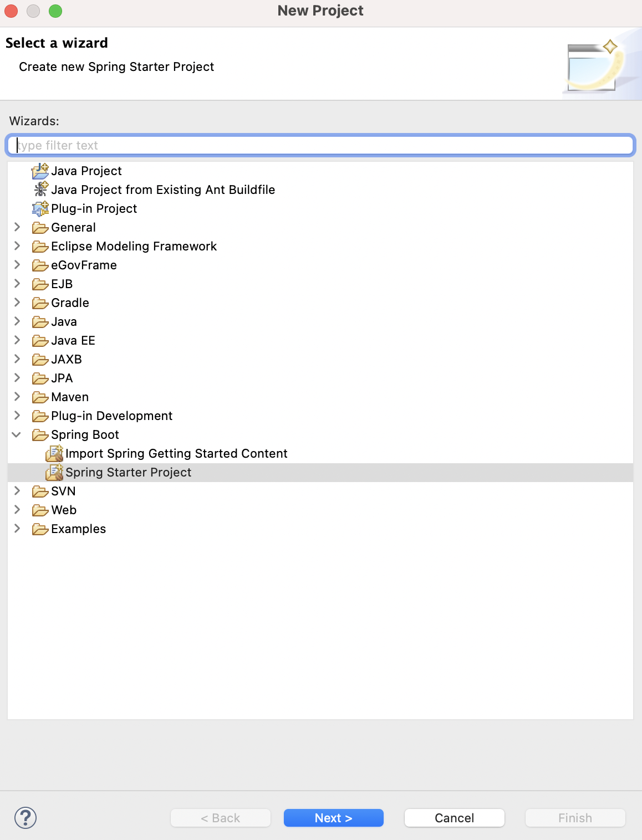Expand the JPA category
Screen dimensions: 642x840
[x=17, y=378]
